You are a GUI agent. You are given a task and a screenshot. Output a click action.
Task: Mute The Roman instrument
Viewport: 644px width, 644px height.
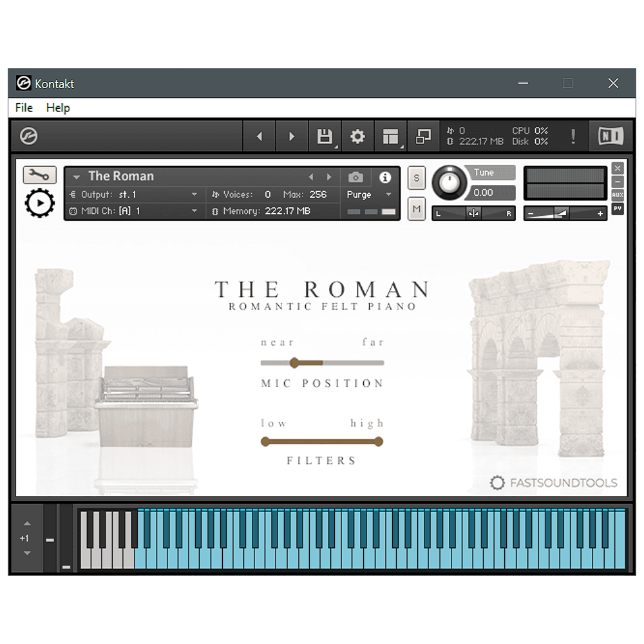[x=416, y=209]
